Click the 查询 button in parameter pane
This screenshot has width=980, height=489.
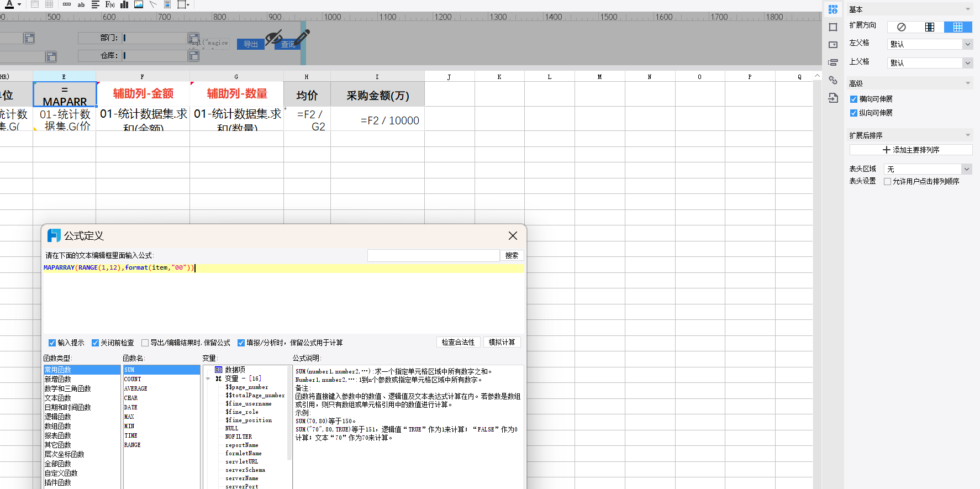click(x=287, y=44)
